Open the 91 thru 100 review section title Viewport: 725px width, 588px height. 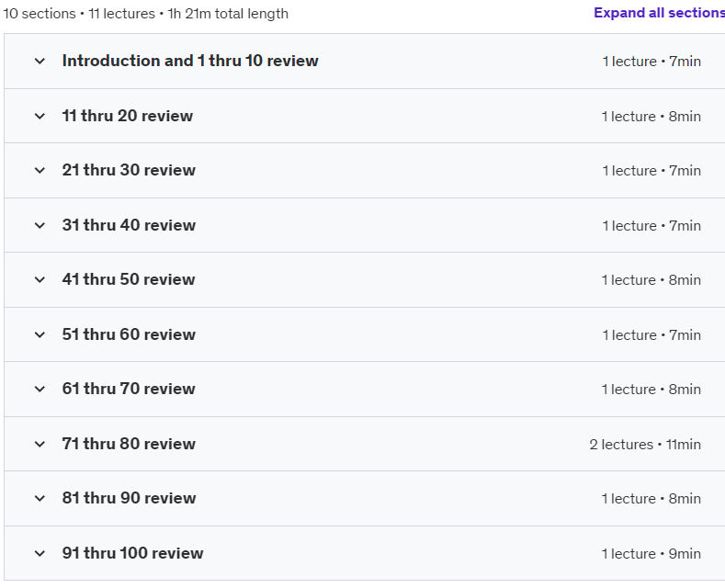coord(132,553)
